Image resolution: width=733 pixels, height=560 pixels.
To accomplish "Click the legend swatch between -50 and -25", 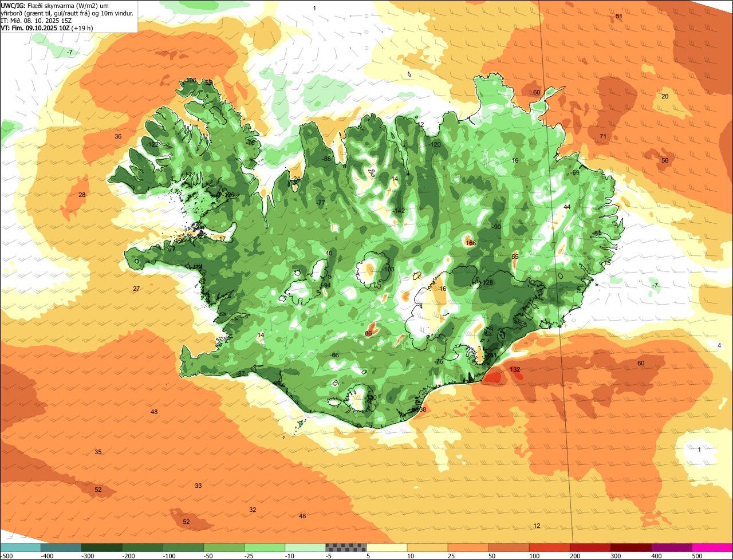I will pyautogui.click(x=223, y=547).
